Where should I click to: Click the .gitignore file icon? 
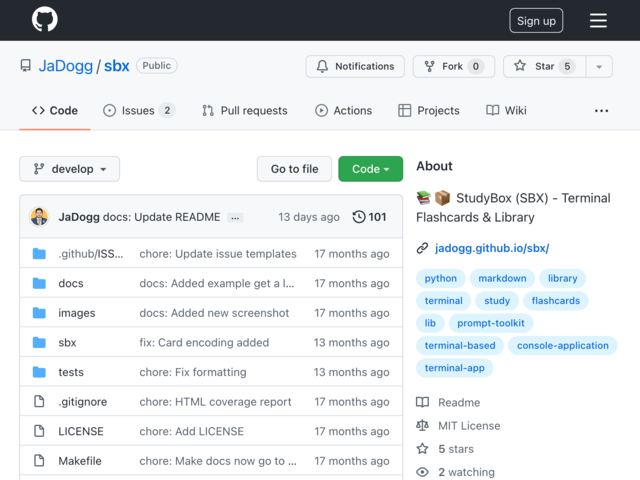[x=39, y=402]
